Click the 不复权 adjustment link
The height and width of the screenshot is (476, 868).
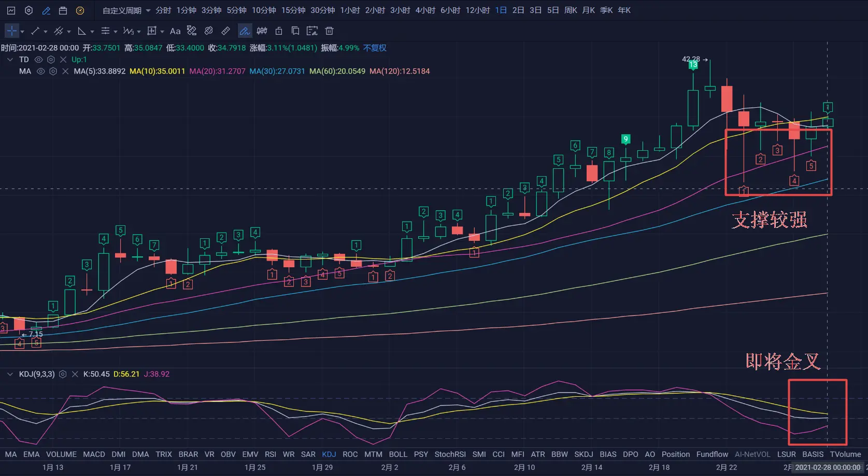375,48
